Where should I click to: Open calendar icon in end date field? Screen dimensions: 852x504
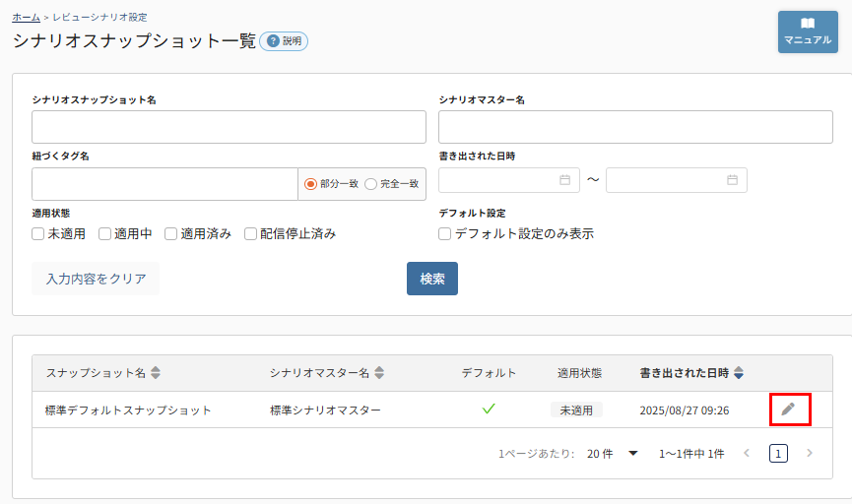click(x=732, y=180)
